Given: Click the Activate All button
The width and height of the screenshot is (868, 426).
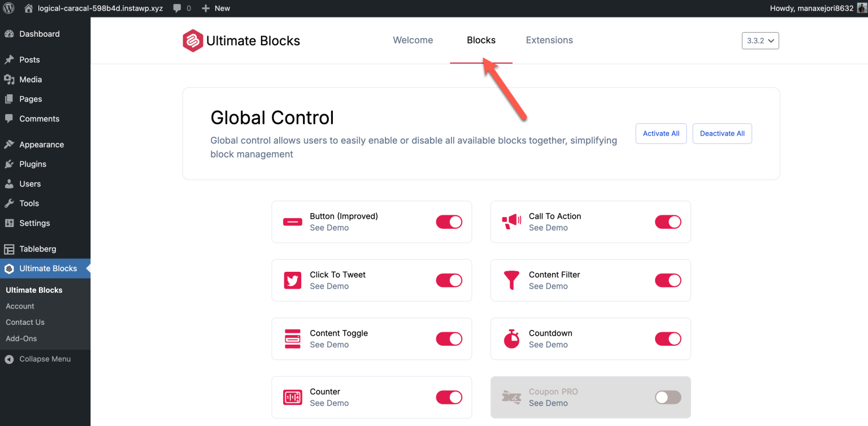Looking at the screenshot, I should pos(661,133).
